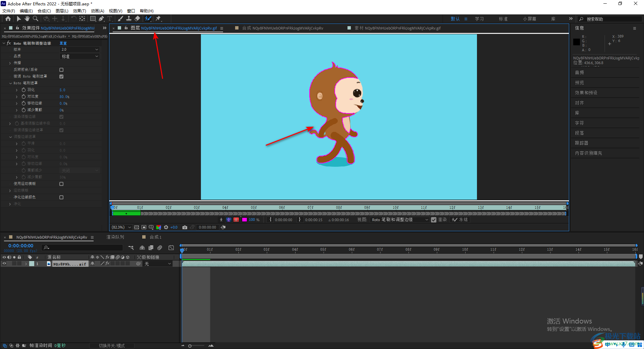Select the Eraser tool

point(137,19)
